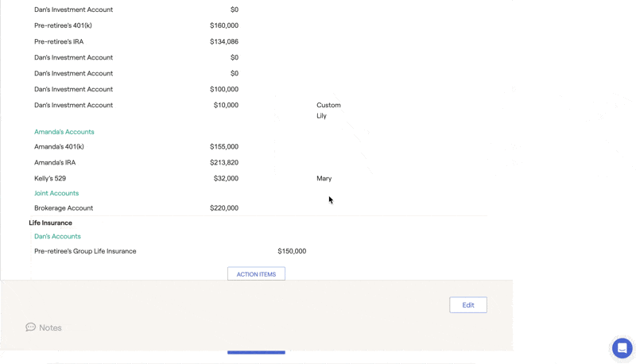
Task: Click the Mary beneficiary name
Action: click(x=324, y=178)
